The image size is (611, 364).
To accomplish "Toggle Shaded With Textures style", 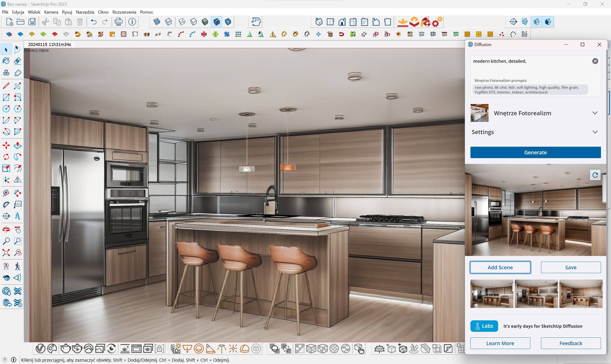I will point(216,22).
